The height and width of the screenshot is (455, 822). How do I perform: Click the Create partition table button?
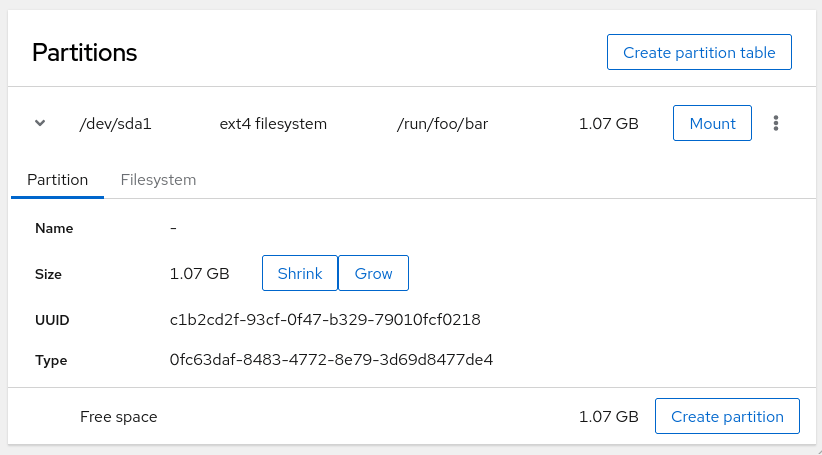pyautogui.click(x=699, y=53)
